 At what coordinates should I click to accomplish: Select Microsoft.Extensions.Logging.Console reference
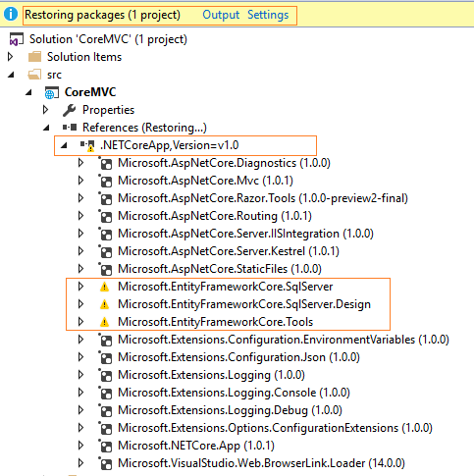[234, 393]
